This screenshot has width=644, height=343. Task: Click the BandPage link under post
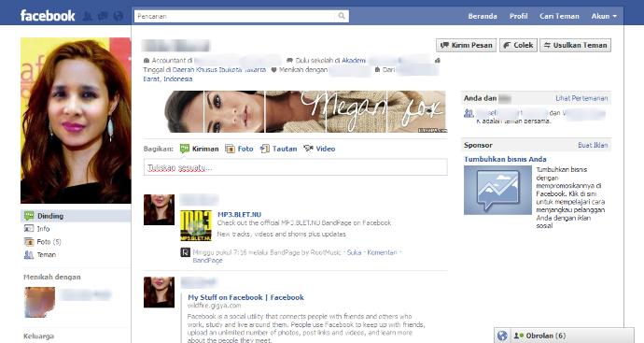point(207,261)
